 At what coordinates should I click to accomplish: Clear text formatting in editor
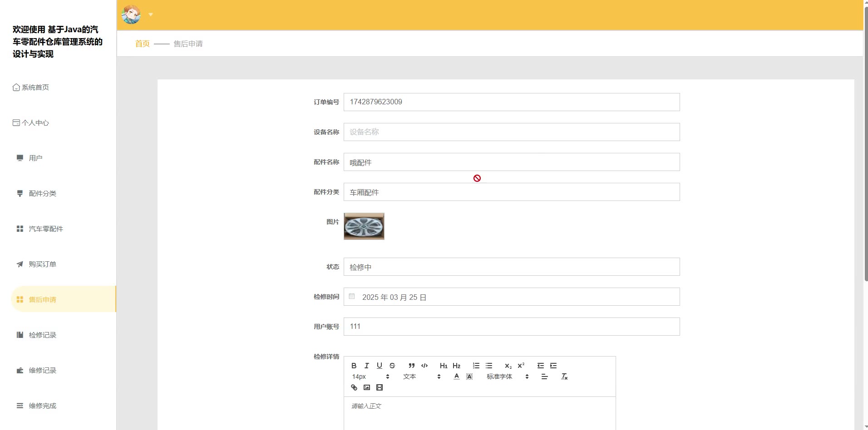coord(564,376)
